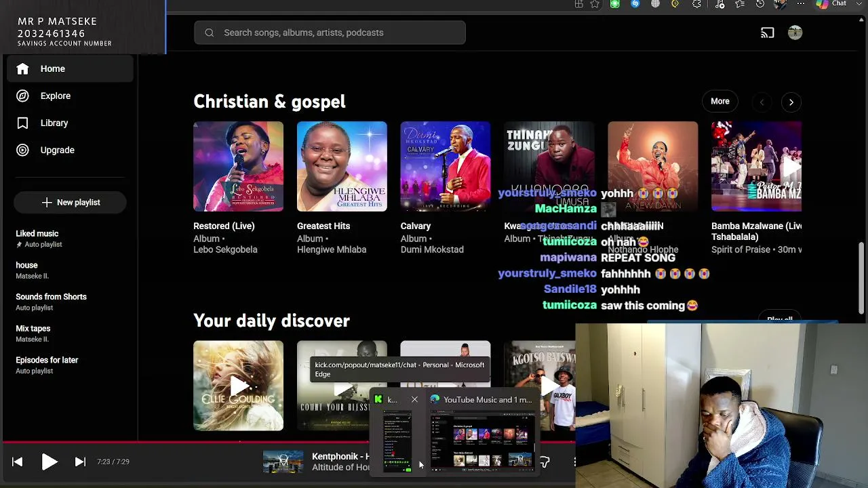Open the Copilot Chat button
Viewport: 868px width, 488px height.
coord(832,4)
